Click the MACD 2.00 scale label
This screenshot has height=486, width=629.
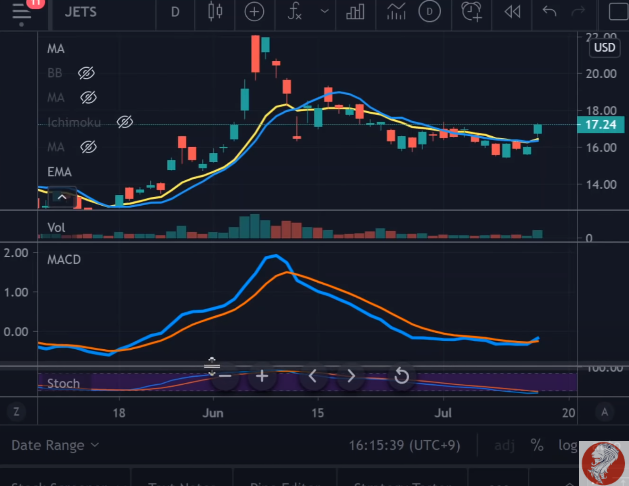click(16, 253)
